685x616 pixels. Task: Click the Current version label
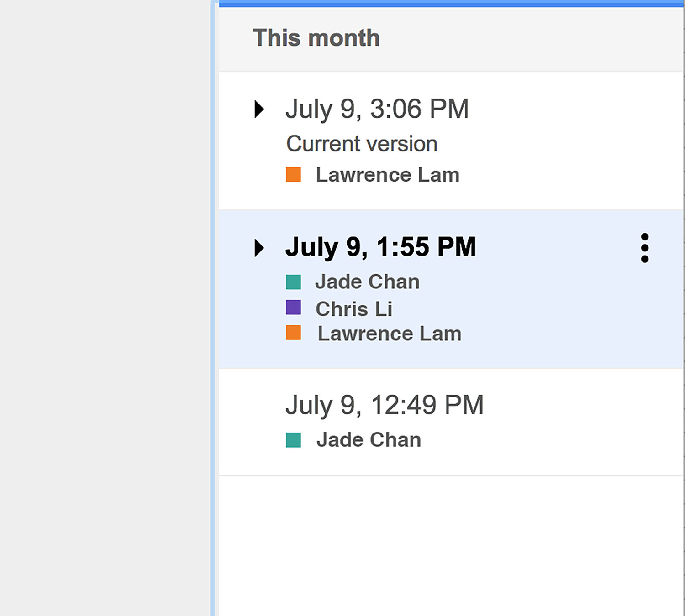coord(362,144)
